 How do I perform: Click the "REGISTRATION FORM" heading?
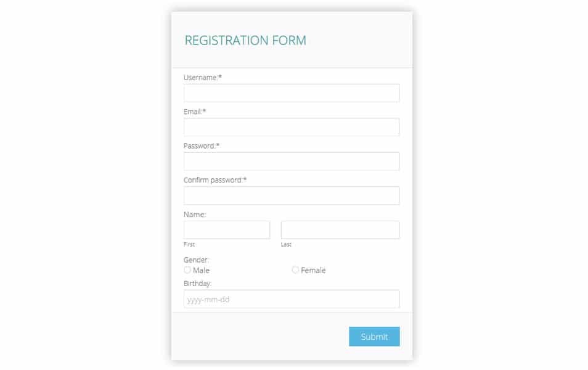pyautogui.click(x=245, y=41)
